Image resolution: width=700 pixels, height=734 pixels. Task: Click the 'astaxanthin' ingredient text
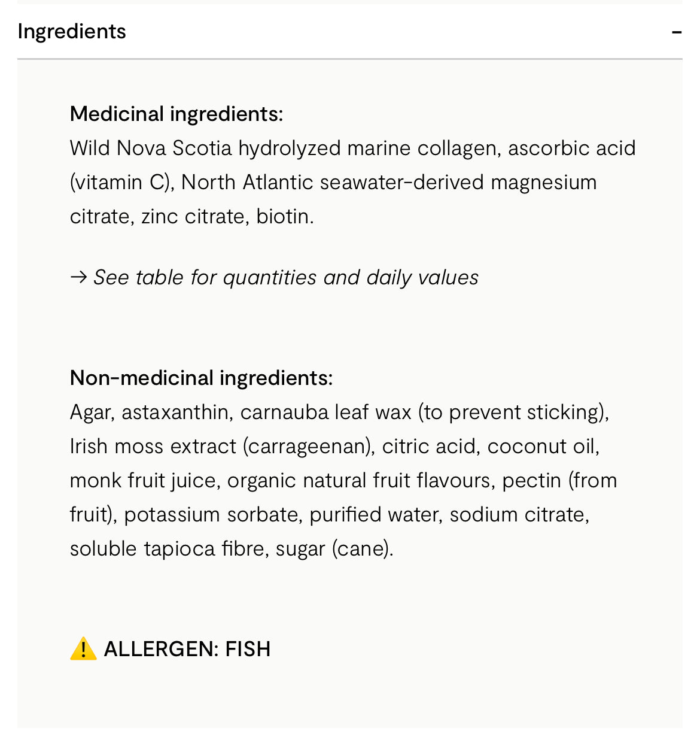175,413
